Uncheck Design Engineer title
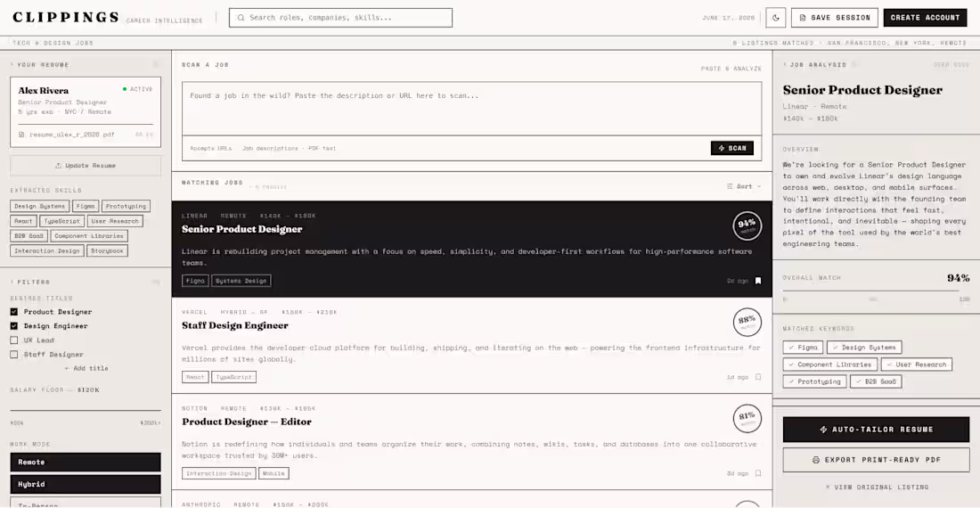The image size is (980, 508). [13, 326]
